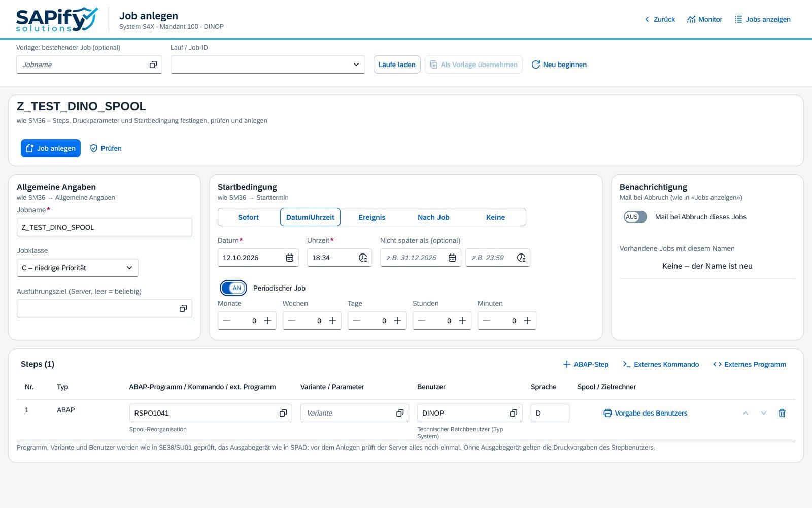812x508 pixels.
Task: Open calendar picker for Datum field
Action: (x=290, y=258)
